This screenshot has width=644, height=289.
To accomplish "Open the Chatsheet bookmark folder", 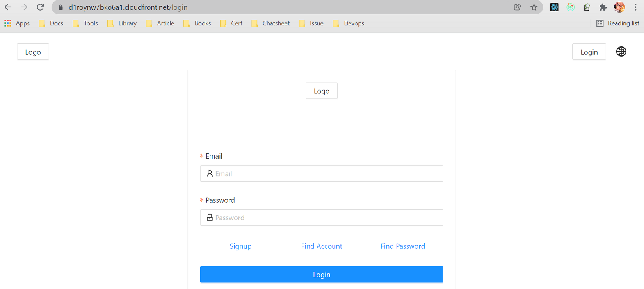I will pyautogui.click(x=270, y=23).
